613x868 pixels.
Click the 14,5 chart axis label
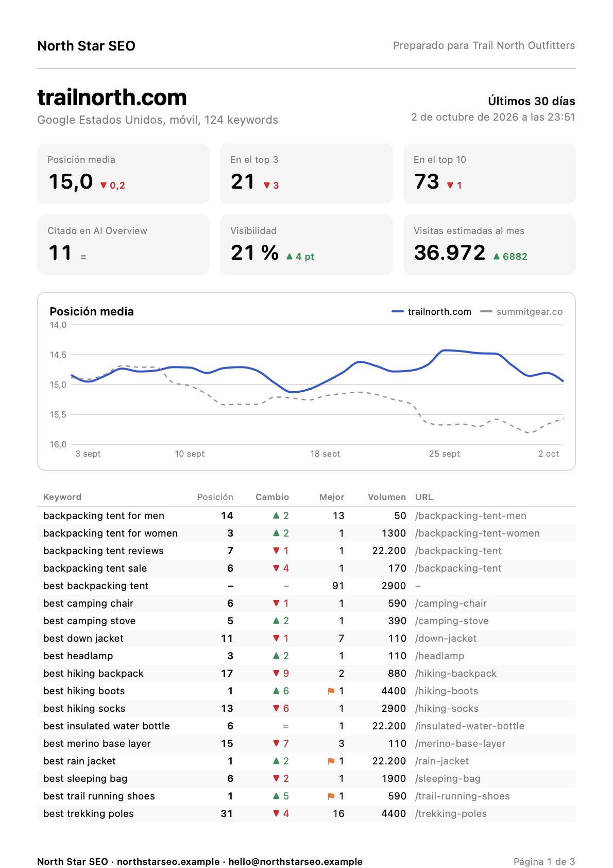tap(58, 355)
